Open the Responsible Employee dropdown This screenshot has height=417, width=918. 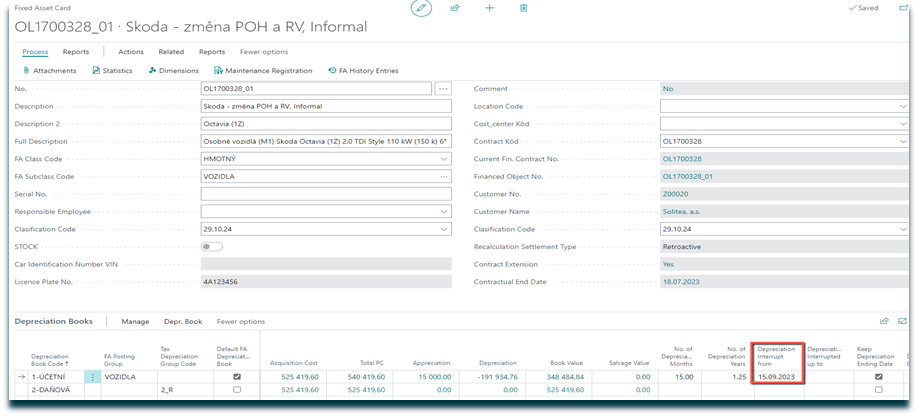(x=444, y=211)
